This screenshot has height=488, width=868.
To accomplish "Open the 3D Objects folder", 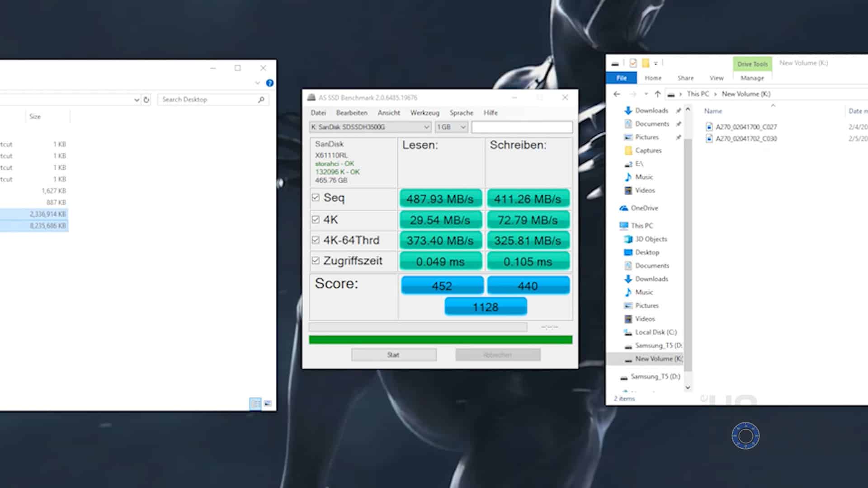I will 651,239.
